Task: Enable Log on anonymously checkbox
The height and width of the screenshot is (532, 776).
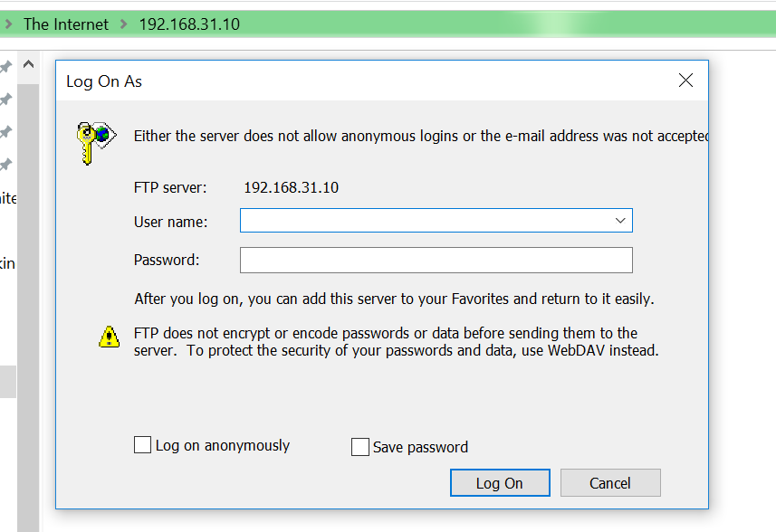Action: coord(142,444)
